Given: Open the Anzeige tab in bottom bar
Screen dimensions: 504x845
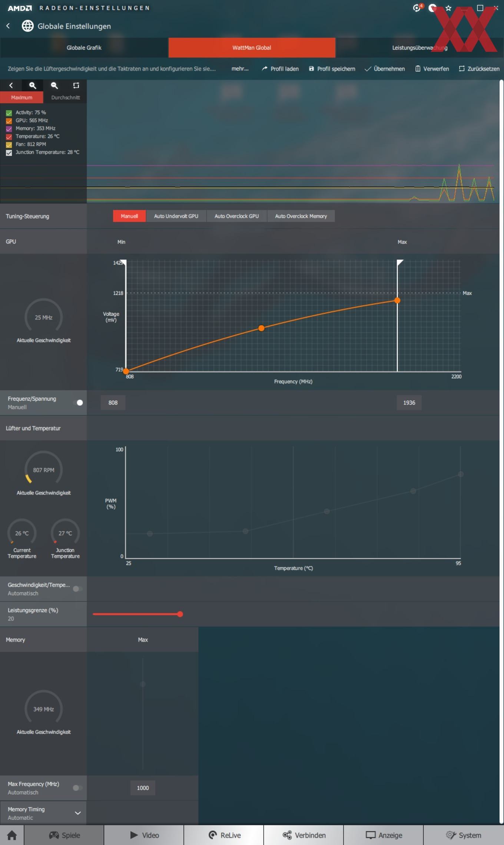Looking at the screenshot, I should 383,835.
